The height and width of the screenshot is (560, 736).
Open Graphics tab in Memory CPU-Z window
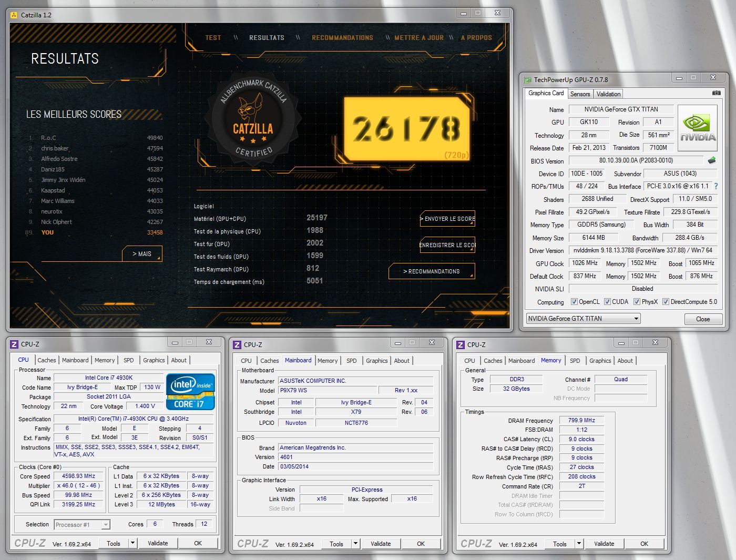600,361
